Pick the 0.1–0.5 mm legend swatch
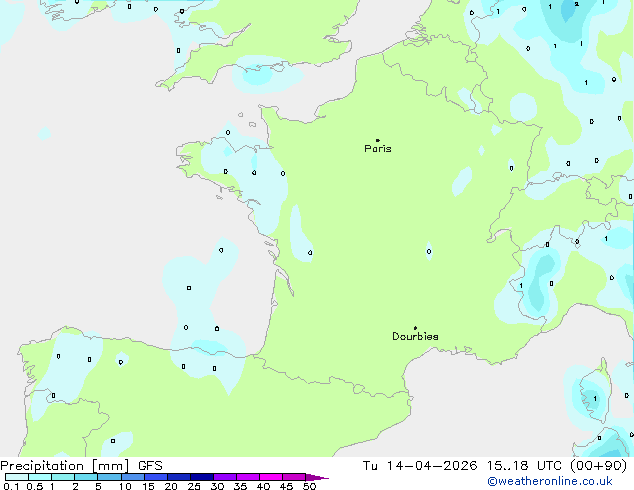Screen dimensions: 634x490 (17, 477)
